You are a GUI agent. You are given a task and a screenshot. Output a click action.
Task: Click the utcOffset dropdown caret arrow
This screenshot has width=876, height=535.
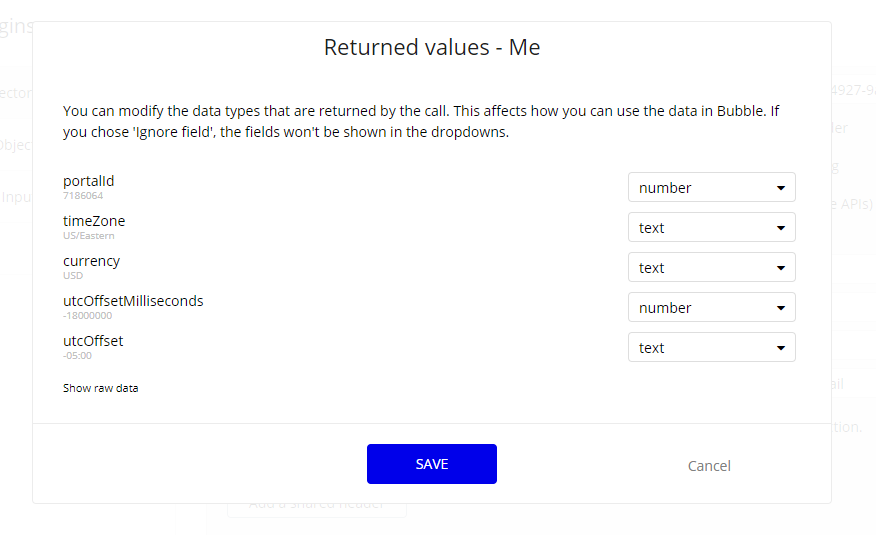pos(781,348)
